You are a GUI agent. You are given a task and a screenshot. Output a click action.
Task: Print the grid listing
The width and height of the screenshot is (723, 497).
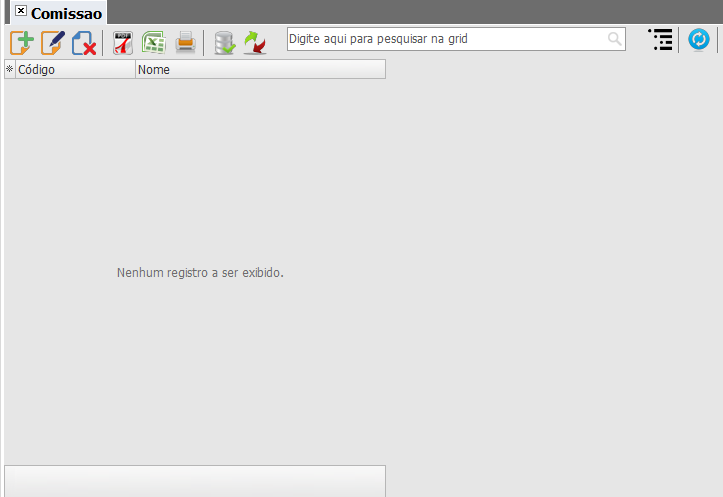(x=185, y=42)
